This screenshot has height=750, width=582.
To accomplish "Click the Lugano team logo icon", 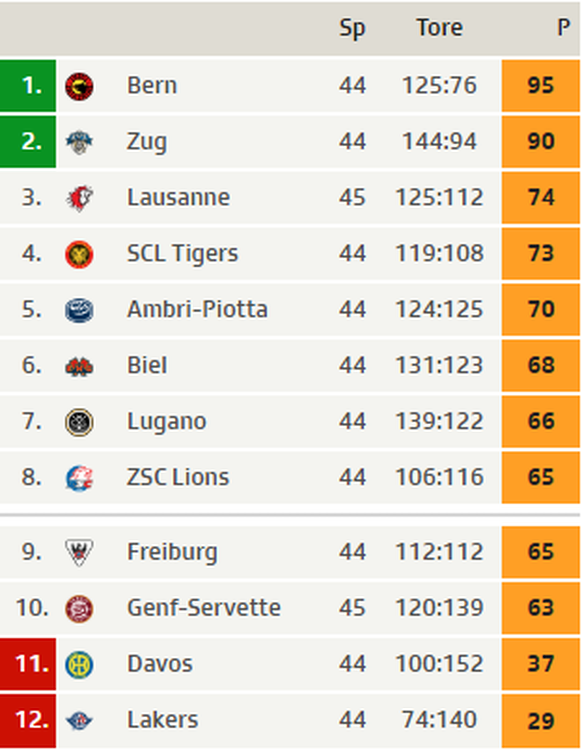I will pos(79,422).
